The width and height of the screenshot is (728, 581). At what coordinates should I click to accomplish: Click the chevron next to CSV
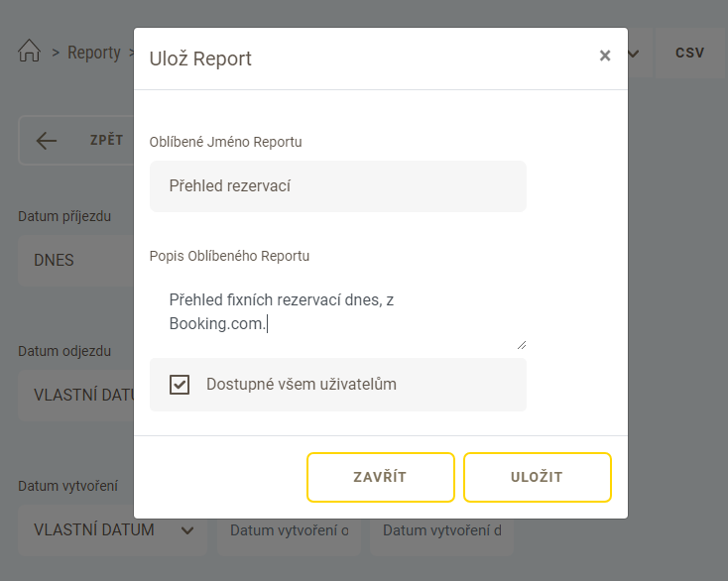point(634,54)
